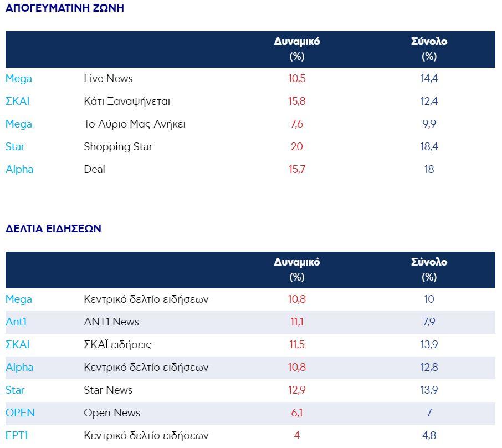Click the Shopping Star program name

[x=118, y=147]
